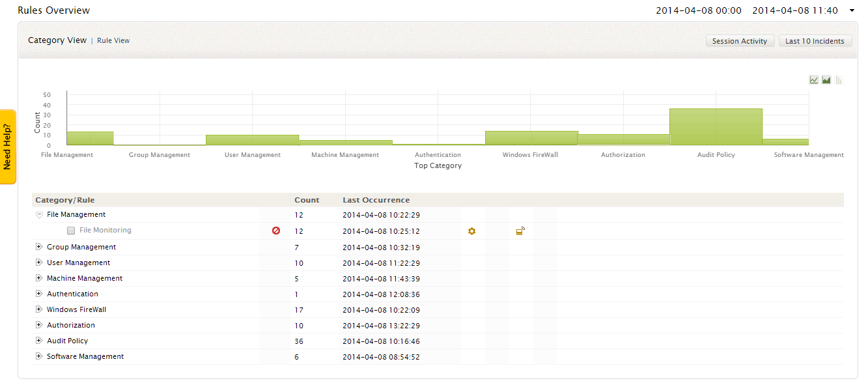Expand the Authorization category
This screenshot has width=868, height=383.
39,325
